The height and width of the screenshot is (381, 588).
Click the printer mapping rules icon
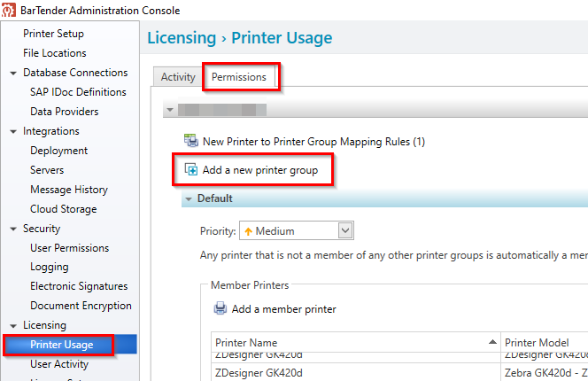tap(191, 141)
